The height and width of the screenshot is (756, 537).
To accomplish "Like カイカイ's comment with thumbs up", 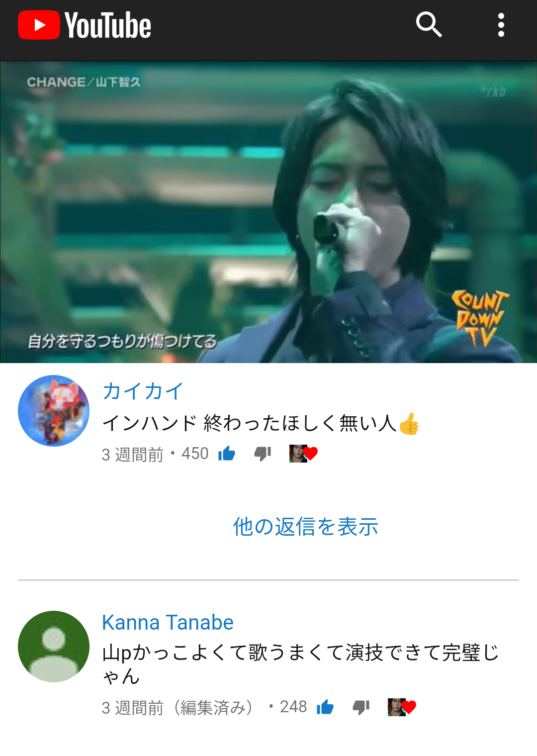I will [227, 454].
